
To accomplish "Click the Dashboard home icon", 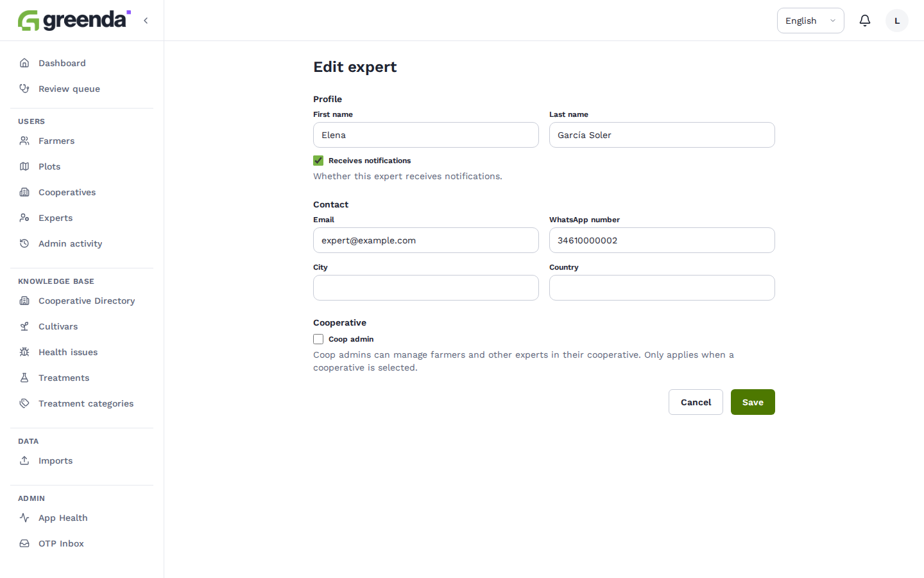I will (24, 63).
